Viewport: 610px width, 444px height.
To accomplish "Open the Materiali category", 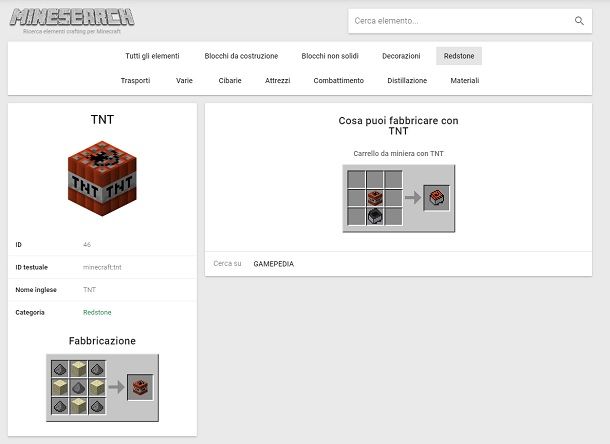I will pos(465,81).
